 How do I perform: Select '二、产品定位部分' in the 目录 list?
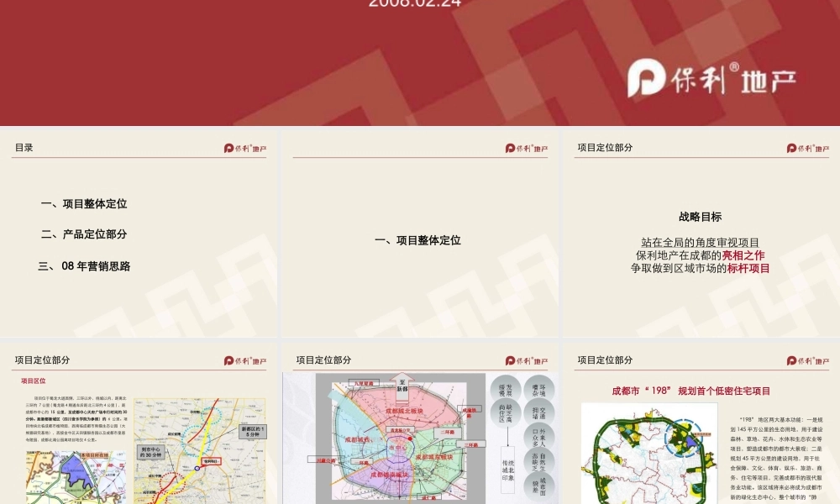84,234
